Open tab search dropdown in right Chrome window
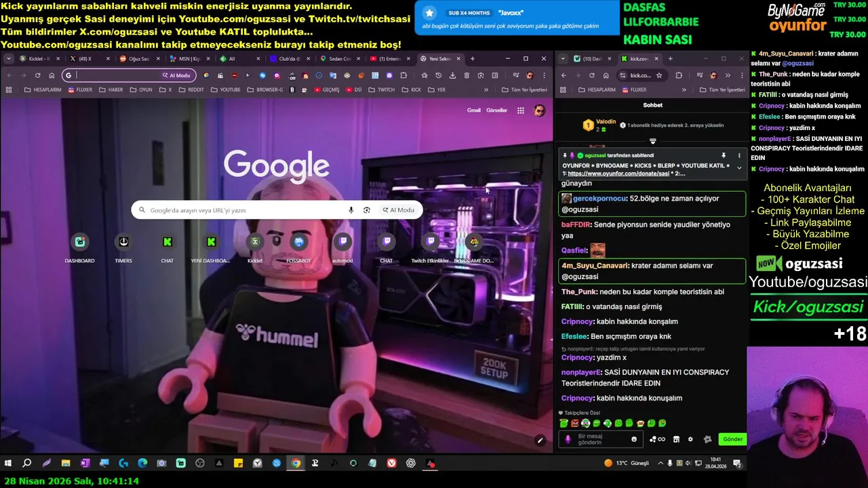Image resolution: width=868 pixels, height=488 pixels. [564, 59]
